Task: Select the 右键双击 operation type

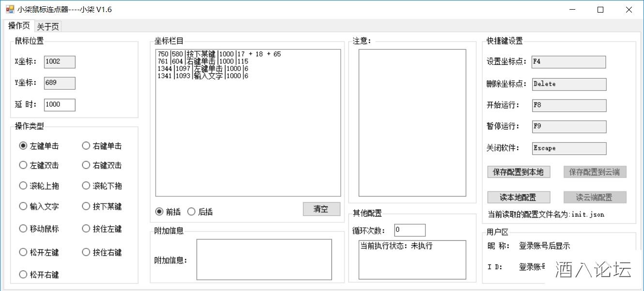Action: [86, 165]
